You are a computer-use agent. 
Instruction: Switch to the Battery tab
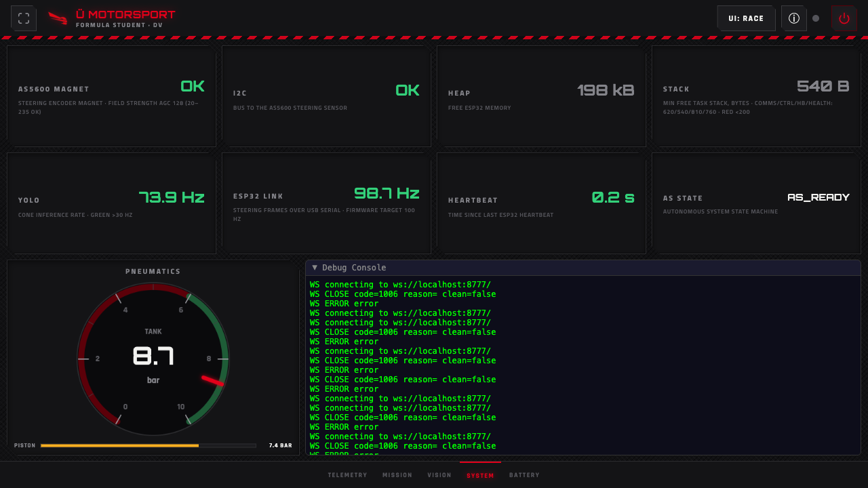(x=524, y=475)
